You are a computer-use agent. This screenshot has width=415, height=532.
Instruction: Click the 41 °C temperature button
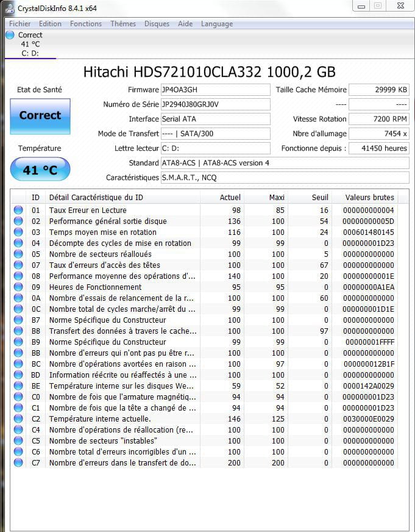point(40,170)
